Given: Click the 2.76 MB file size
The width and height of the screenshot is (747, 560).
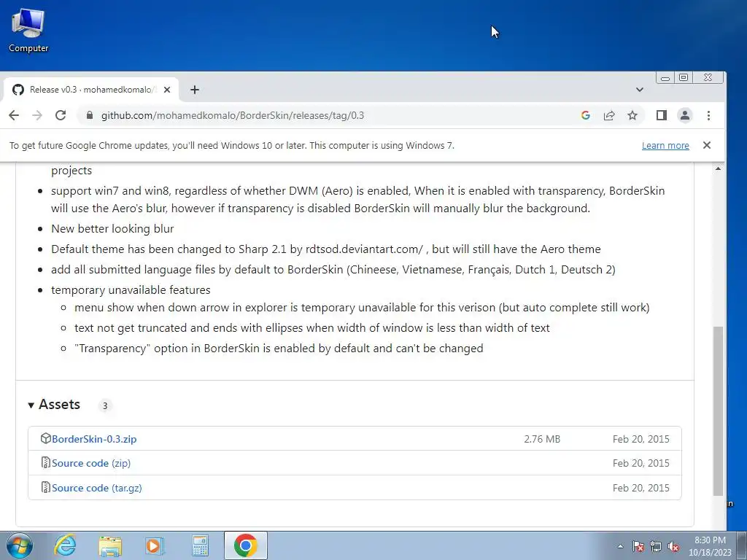Looking at the screenshot, I should [542, 439].
